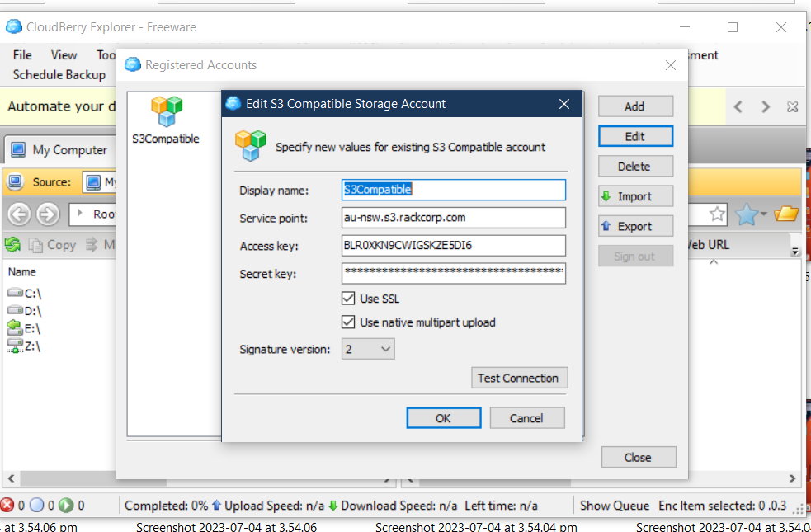The image size is (811, 532).
Task: Close the Edit S3 Compatible Storage Account dialog
Action: click(564, 104)
